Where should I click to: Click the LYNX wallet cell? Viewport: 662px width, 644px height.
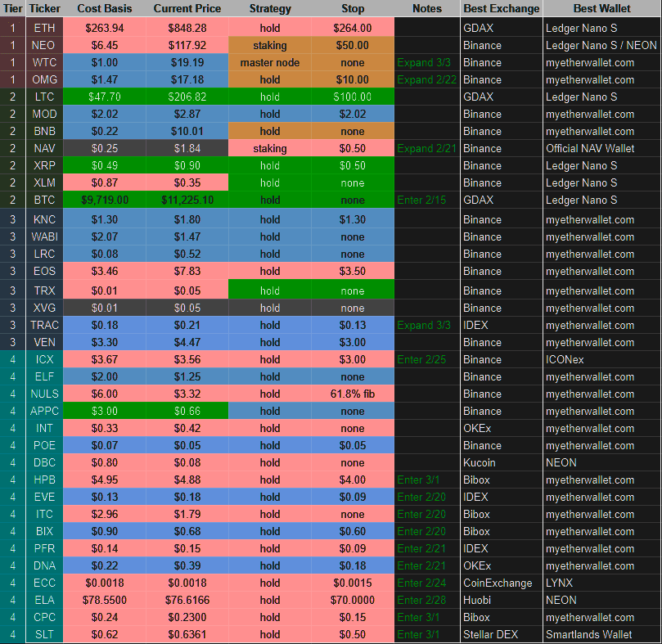click(x=602, y=583)
